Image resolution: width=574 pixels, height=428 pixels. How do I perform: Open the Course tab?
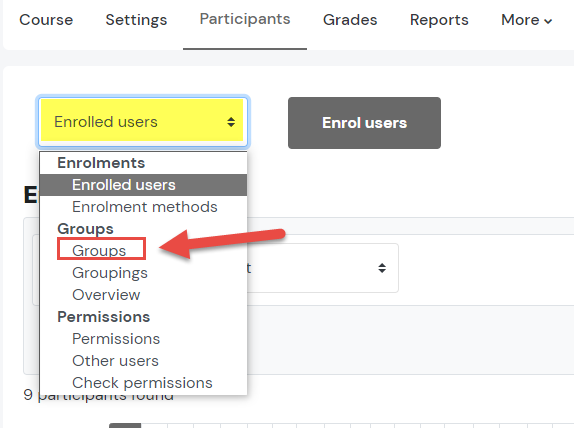click(46, 20)
